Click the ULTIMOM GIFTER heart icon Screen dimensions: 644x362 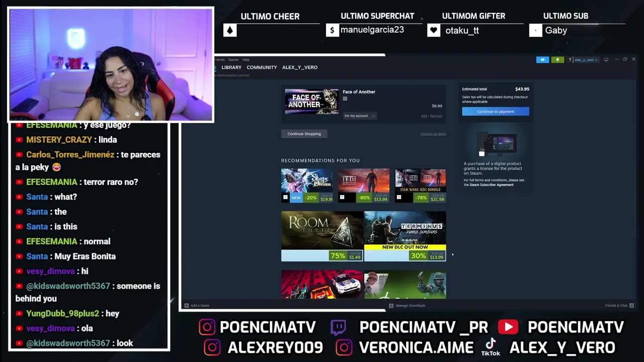[x=434, y=31]
